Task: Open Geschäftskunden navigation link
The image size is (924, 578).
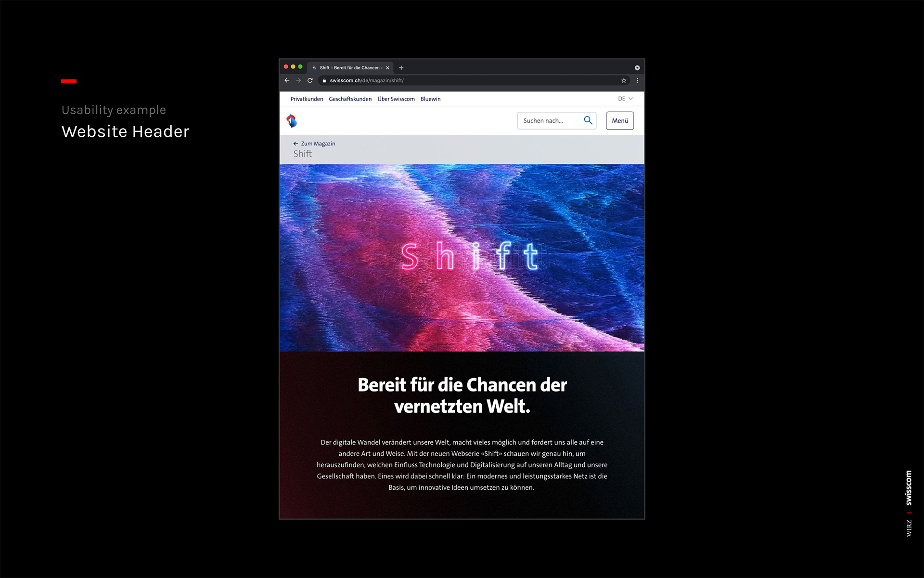Action: pos(350,99)
